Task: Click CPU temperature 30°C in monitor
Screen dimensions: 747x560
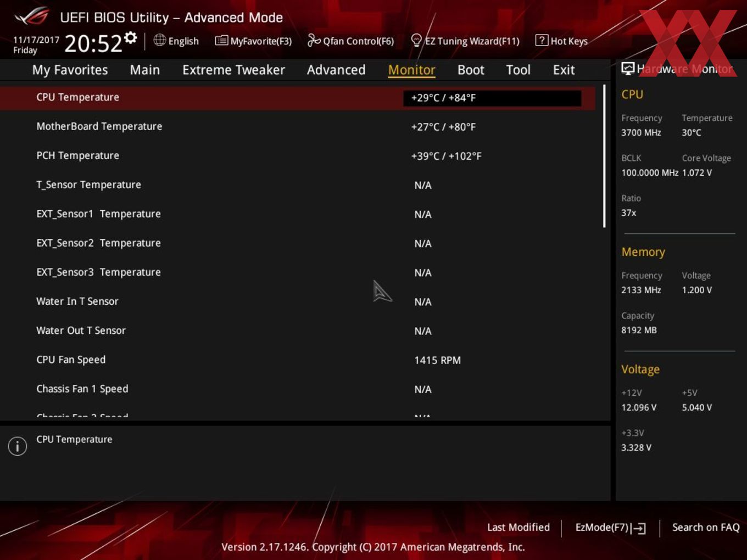Action: tap(692, 132)
